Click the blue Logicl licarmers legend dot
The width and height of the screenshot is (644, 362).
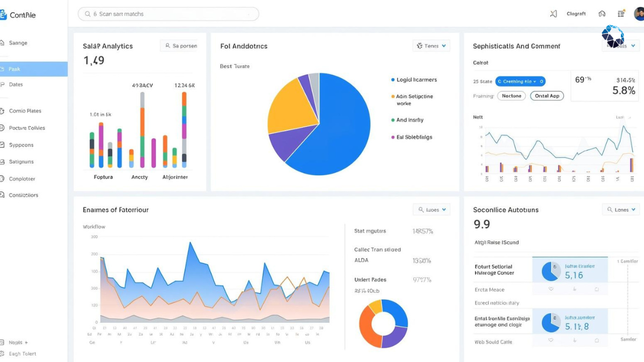[393, 80]
